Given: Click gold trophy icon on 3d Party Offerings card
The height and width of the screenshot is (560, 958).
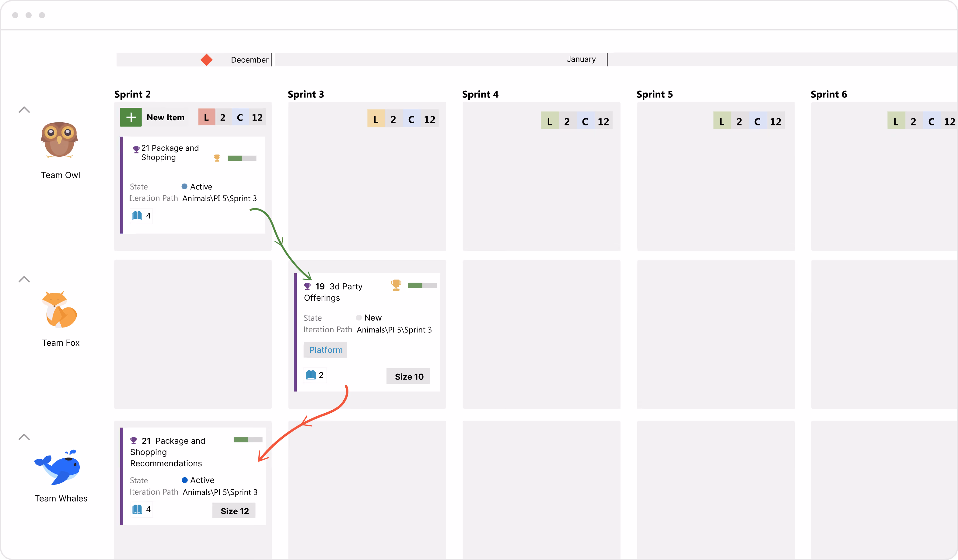Looking at the screenshot, I should click(x=396, y=285).
